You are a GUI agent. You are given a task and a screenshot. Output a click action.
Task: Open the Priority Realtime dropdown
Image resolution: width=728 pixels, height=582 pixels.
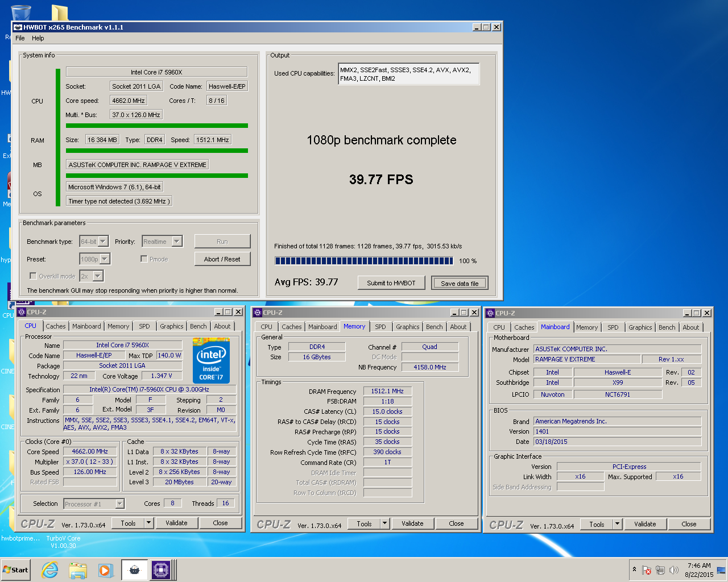(177, 242)
